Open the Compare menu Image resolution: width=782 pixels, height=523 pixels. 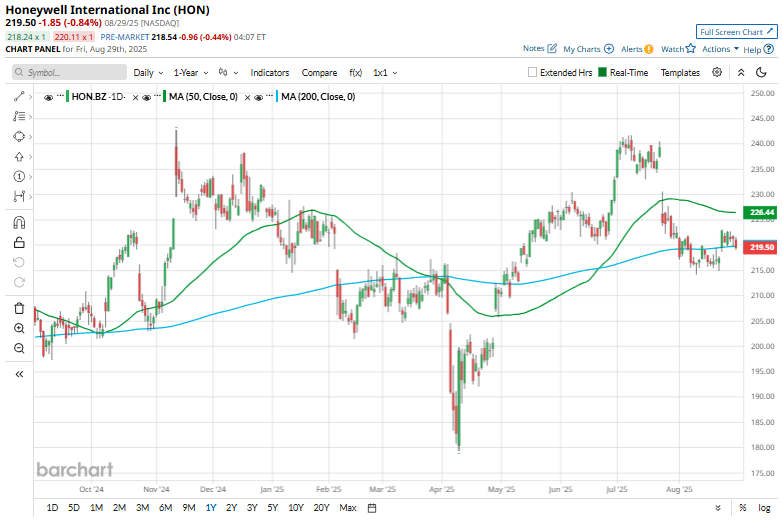click(x=319, y=72)
